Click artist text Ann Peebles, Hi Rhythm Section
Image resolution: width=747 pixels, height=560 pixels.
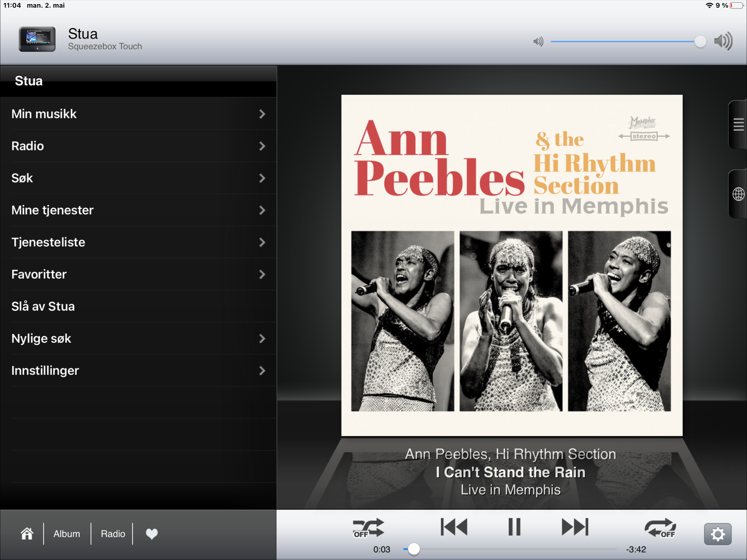[511, 454]
